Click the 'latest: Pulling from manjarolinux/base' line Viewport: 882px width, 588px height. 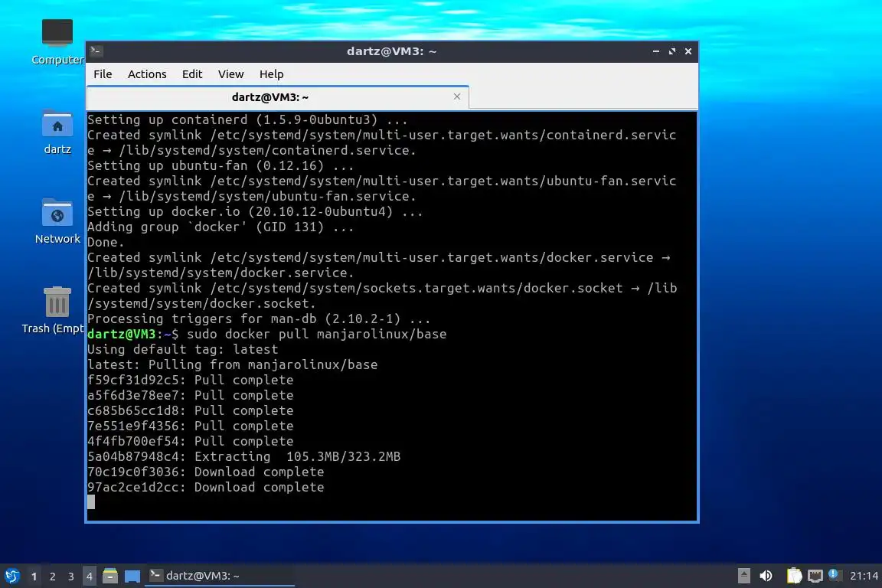(232, 364)
